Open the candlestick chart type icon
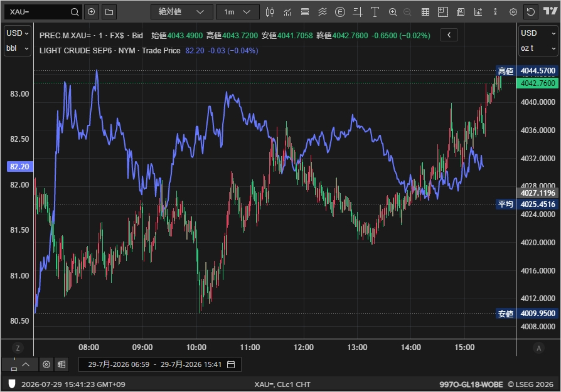 pos(270,12)
